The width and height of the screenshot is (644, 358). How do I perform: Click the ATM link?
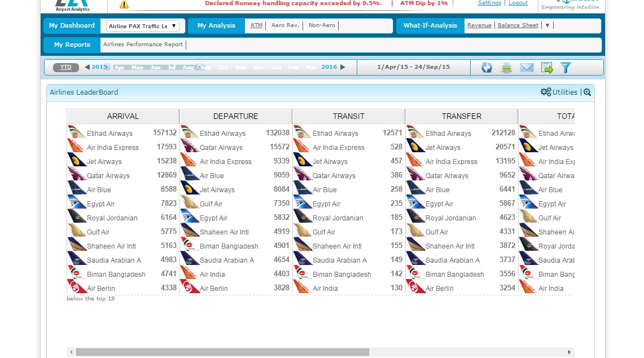point(256,25)
